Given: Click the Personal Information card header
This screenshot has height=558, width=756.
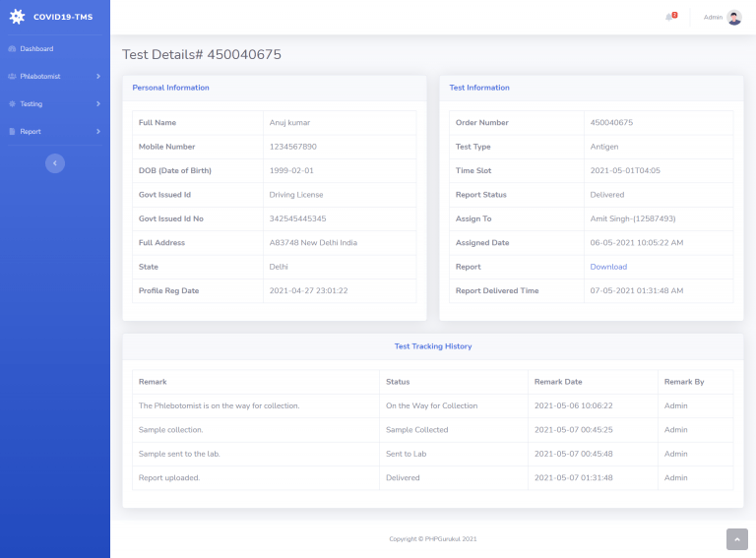Looking at the screenshot, I should (171, 88).
